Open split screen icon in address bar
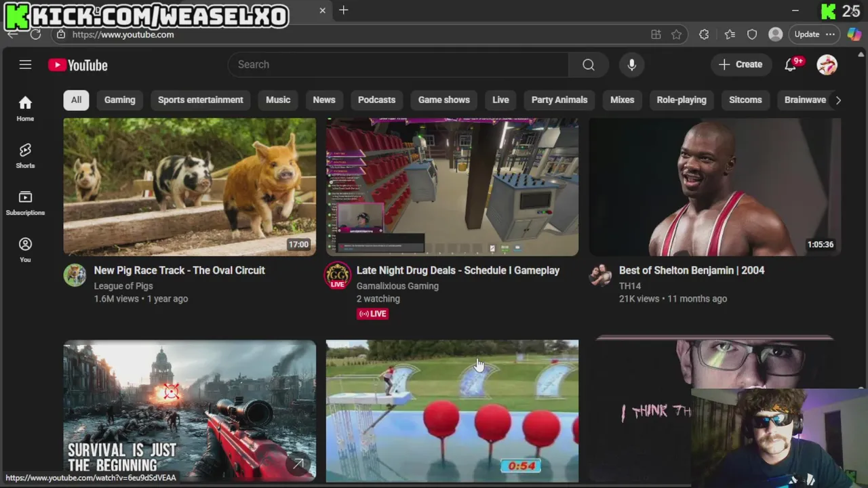The width and height of the screenshot is (868, 488). point(656,35)
